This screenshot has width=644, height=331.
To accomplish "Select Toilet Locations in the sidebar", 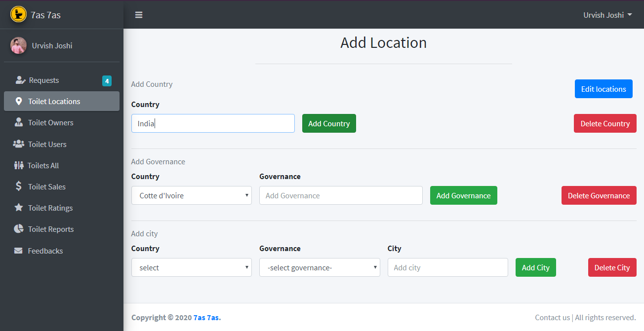I will tap(62, 101).
